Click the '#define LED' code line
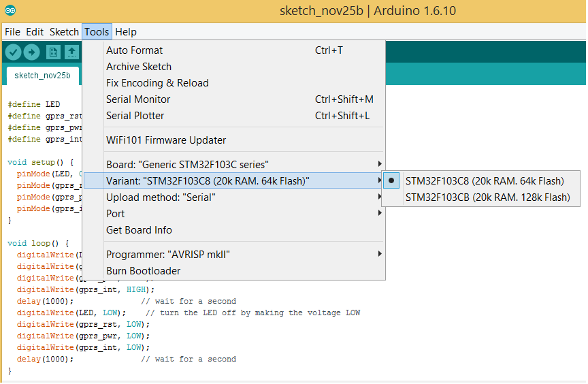Image resolution: width=588 pixels, height=384 pixels. (34, 104)
